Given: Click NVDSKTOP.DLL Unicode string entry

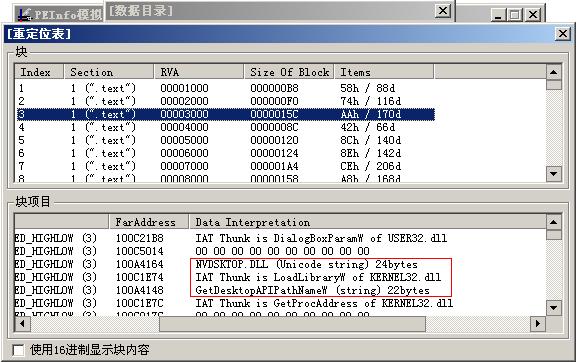Looking at the screenshot, I should point(306,265).
